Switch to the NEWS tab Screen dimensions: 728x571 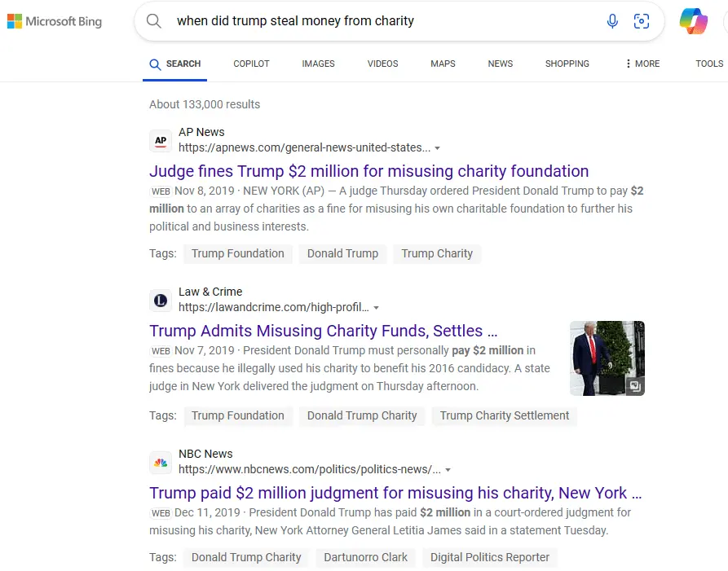point(500,64)
